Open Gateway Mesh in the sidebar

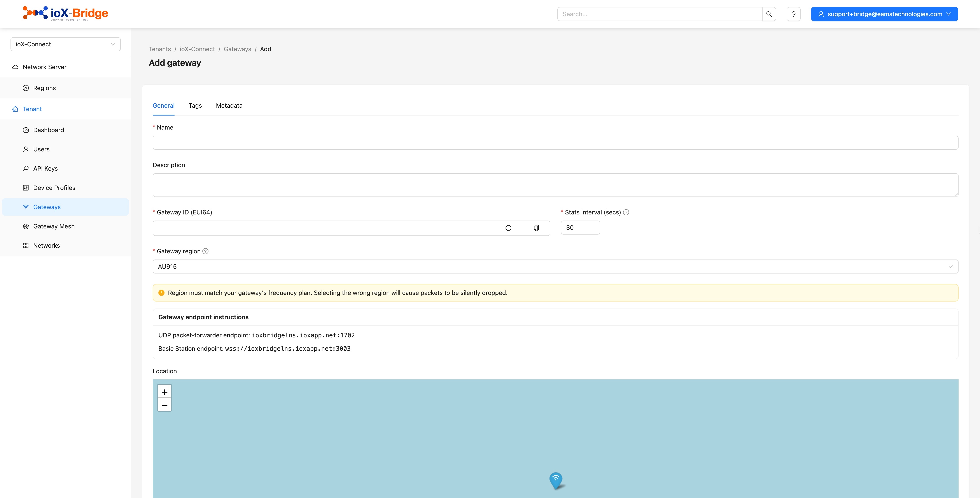(x=65, y=226)
